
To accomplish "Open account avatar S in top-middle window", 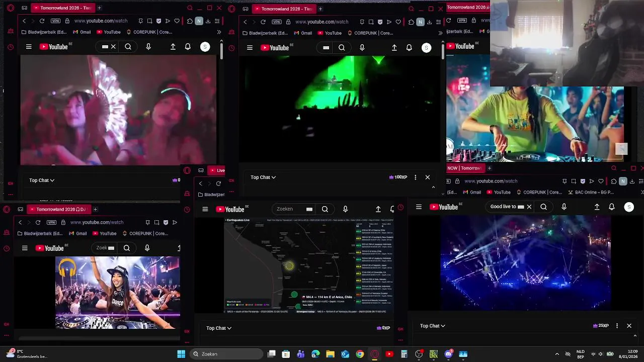I will click(x=426, y=48).
